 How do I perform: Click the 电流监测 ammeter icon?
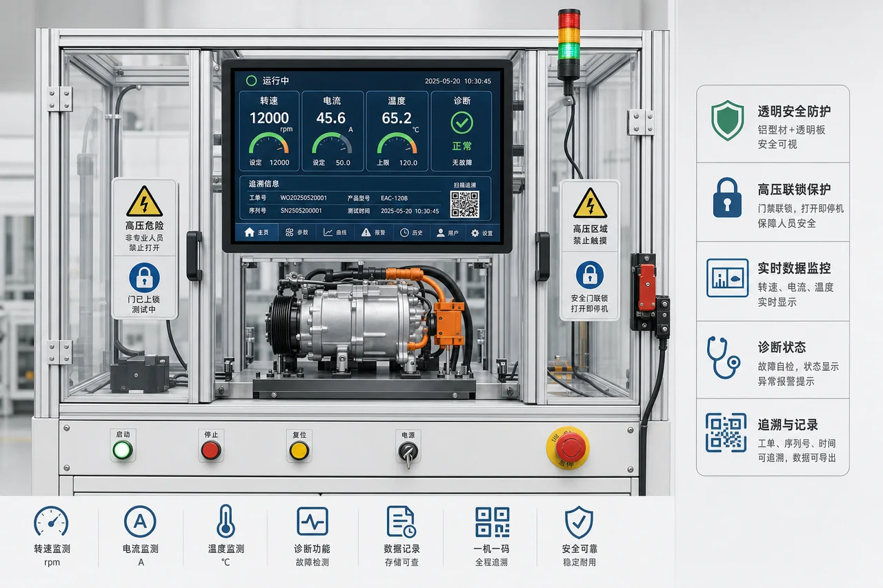point(140,522)
